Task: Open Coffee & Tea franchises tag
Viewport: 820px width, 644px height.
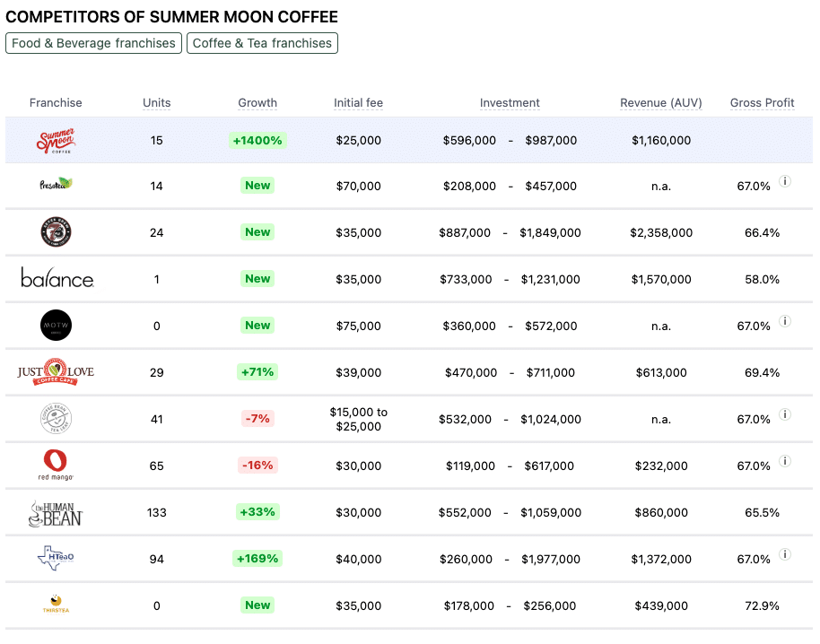Action: tap(262, 43)
